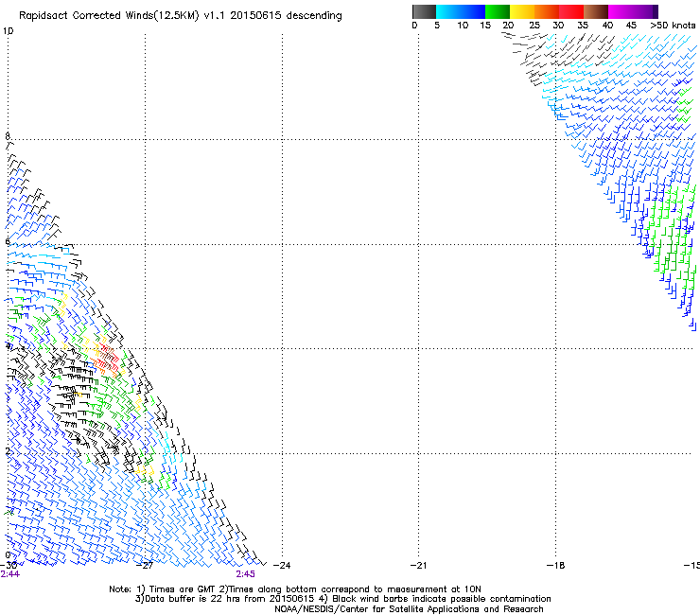
Task: Click the note 'Black wind barbs indicate possible contamination'
Action: [x=442, y=599]
